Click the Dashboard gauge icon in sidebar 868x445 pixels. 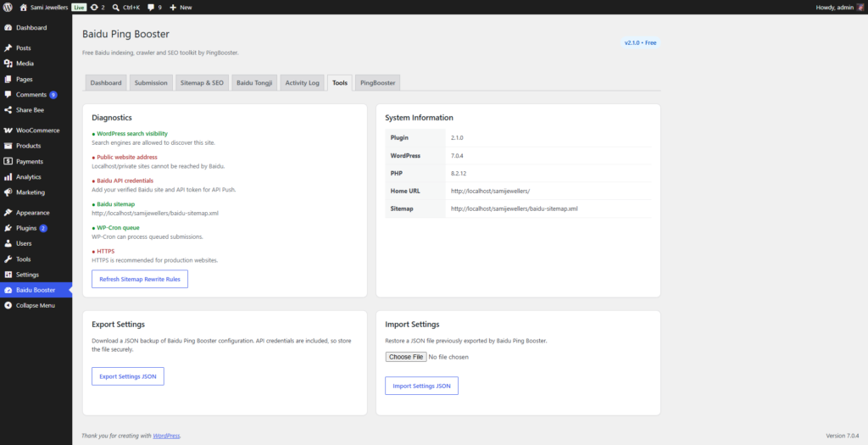pos(8,28)
